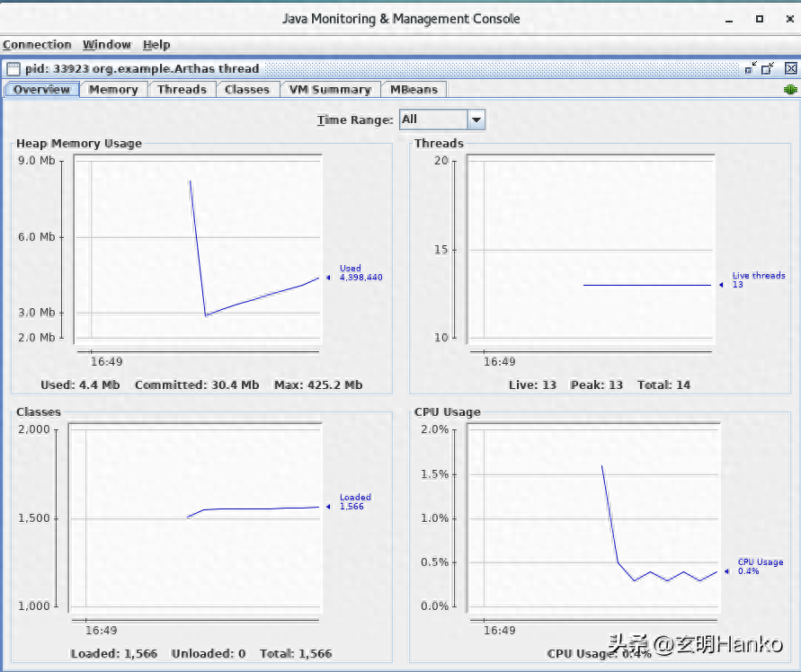Maximize the pid 33923 internal frame
The width and height of the screenshot is (801, 672).
coord(769,68)
